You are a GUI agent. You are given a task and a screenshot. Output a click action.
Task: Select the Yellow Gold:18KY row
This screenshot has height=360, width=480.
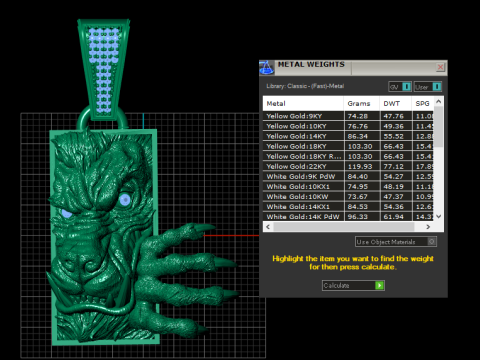pyautogui.click(x=349, y=146)
